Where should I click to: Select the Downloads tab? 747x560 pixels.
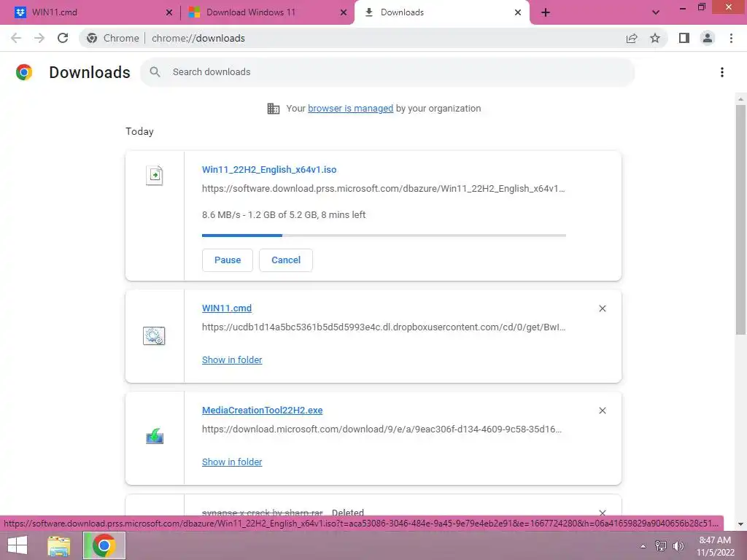441,12
